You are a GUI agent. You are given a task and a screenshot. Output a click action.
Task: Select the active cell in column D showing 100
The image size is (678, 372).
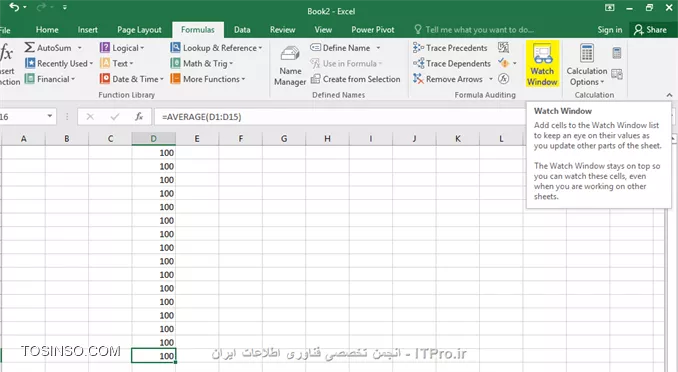click(154, 356)
